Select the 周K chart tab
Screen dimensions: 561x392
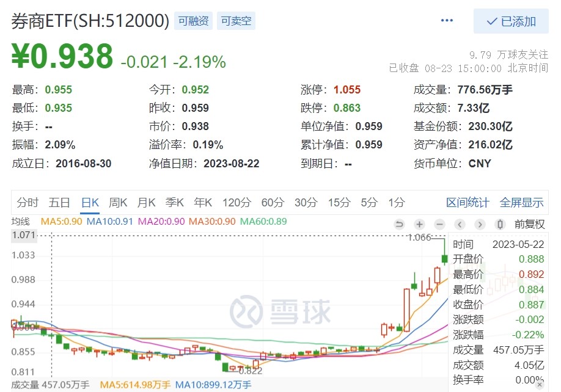(118, 203)
